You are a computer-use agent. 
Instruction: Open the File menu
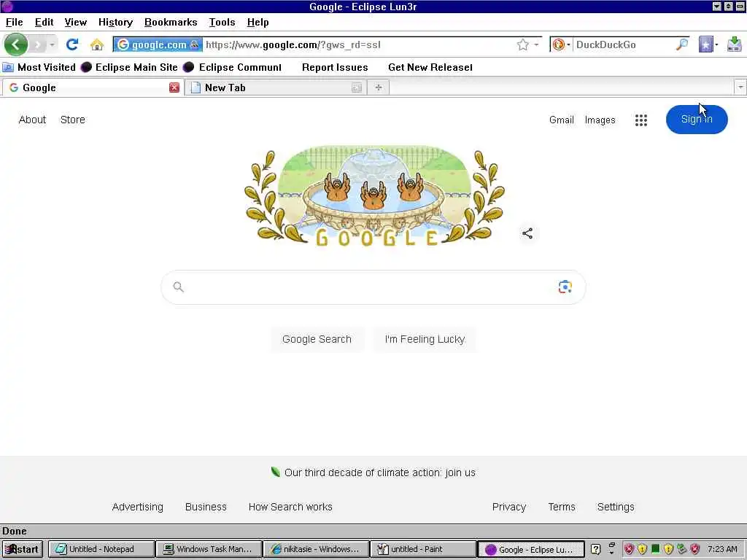coord(15,23)
